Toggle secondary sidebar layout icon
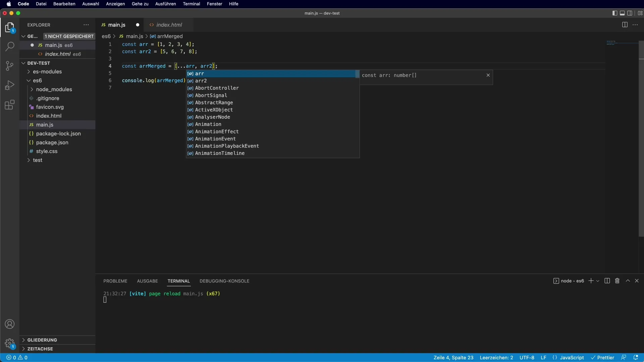 (630, 13)
